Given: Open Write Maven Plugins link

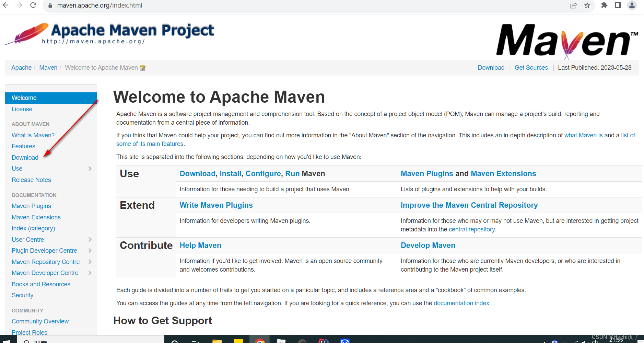Looking at the screenshot, I should 216,205.
